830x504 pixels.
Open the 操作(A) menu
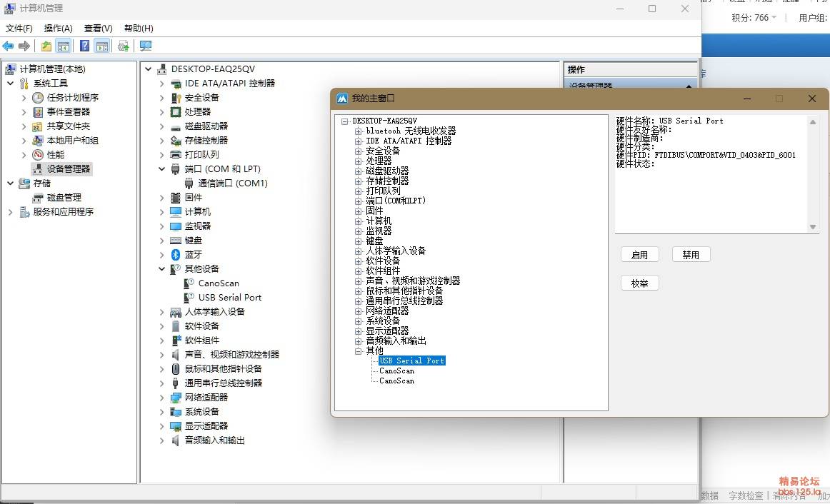(59, 28)
